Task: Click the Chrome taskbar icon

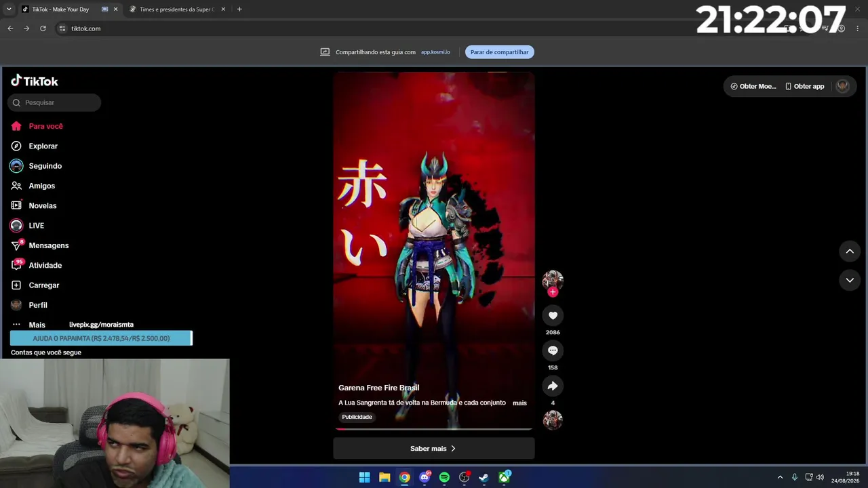Action: (x=404, y=477)
